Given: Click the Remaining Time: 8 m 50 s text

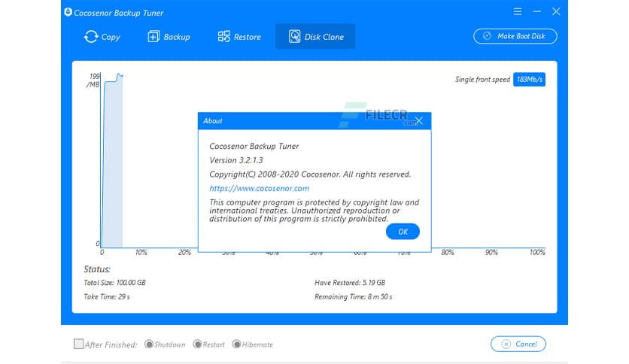Looking at the screenshot, I should (354, 296).
